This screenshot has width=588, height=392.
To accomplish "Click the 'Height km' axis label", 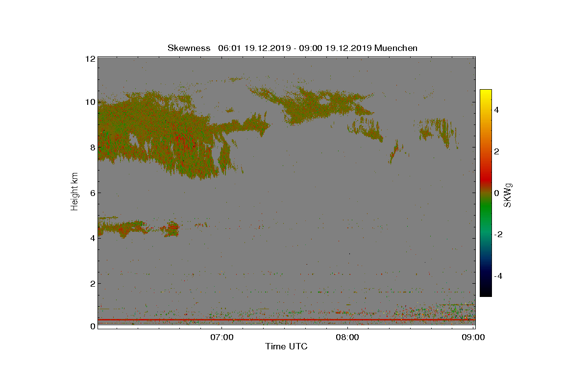I will pos(74,192).
